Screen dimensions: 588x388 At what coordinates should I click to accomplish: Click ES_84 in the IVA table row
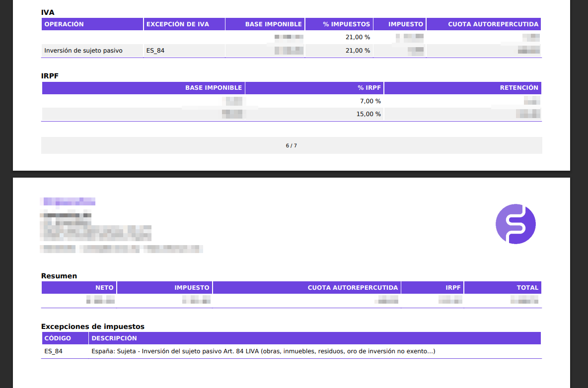[x=155, y=51]
